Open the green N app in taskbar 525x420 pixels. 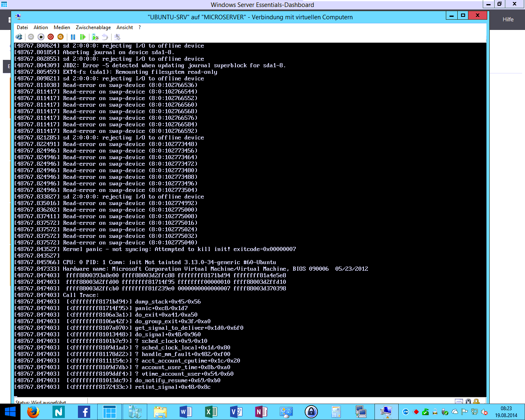59,412
